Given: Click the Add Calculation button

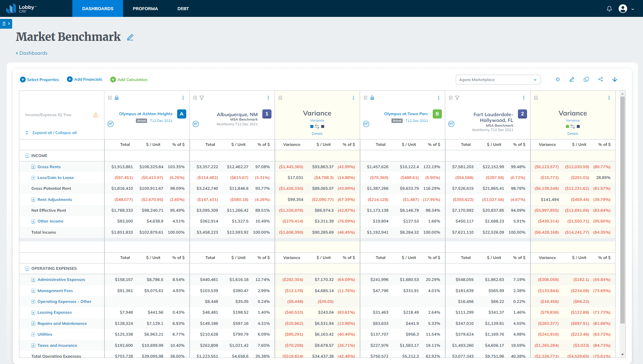Looking at the screenshot, I should click(129, 79).
